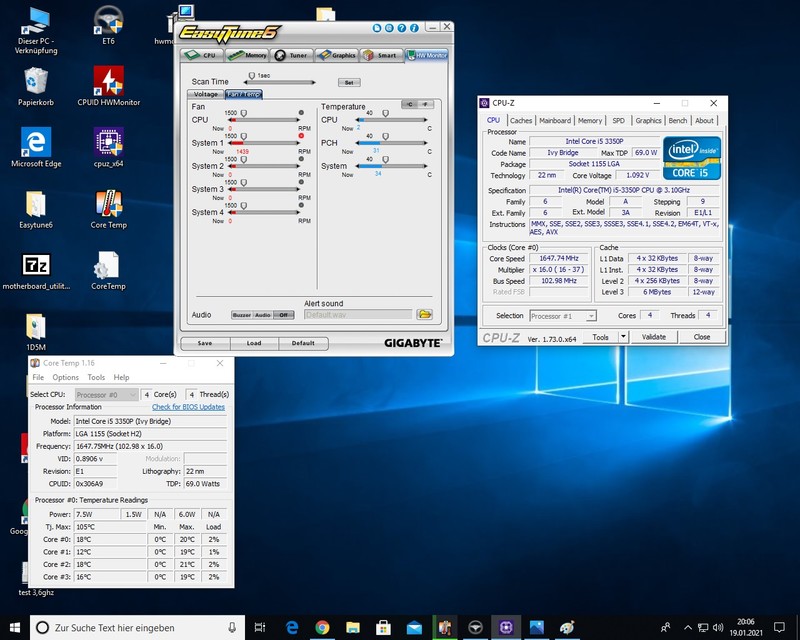800x640 pixels.
Task: Open the Tools dropdown arrow in CPU-Z
Action: [x=623, y=337]
